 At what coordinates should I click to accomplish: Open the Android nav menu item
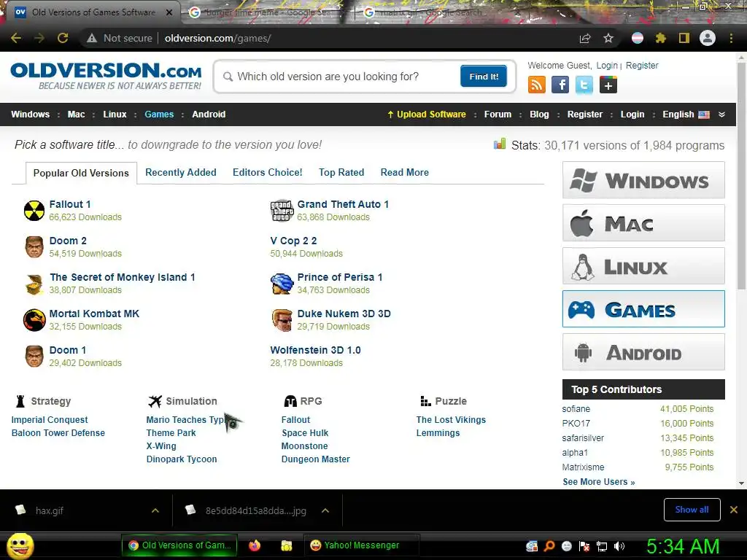pos(209,114)
